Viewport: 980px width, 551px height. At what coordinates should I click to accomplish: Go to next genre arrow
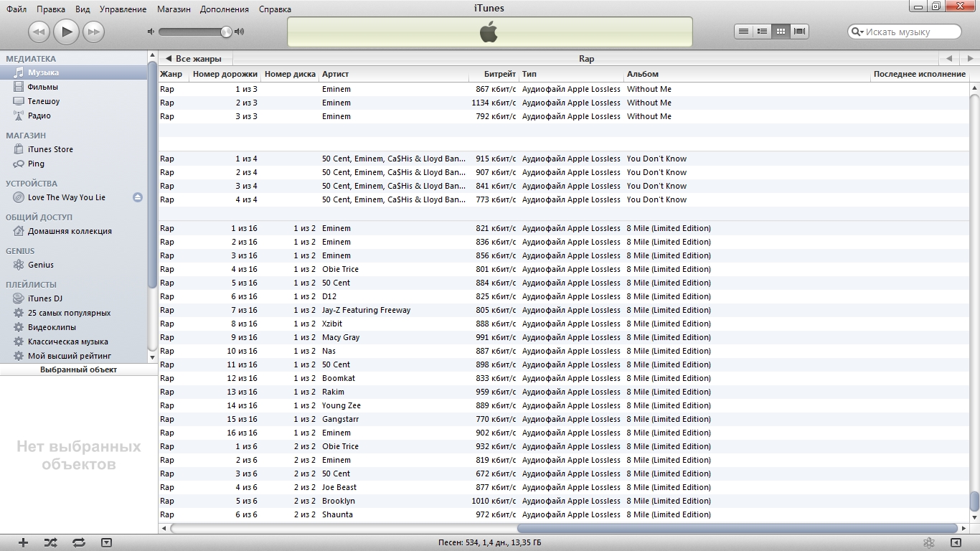pyautogui.click(x=969, y=59)
